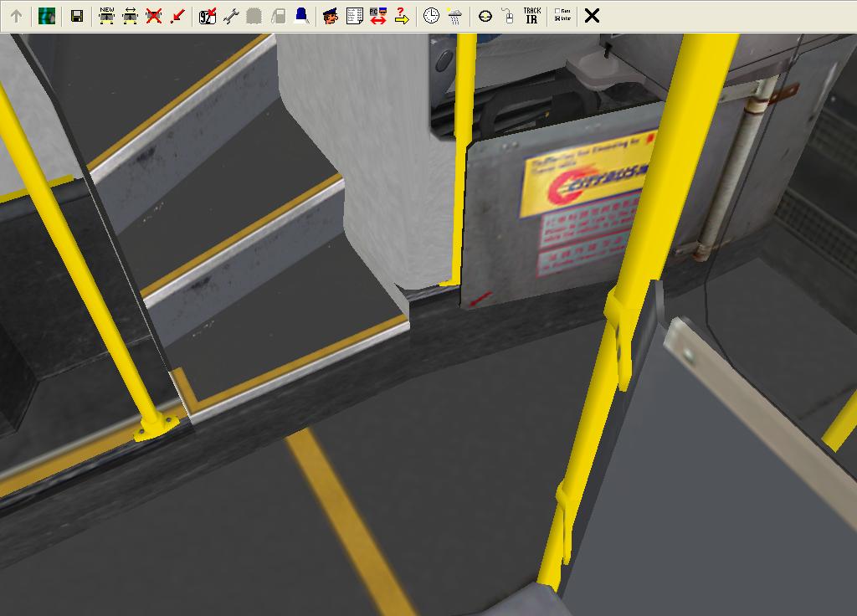
Task: Click the PC and driver swap icon
Action: click(x=377, y=16)
